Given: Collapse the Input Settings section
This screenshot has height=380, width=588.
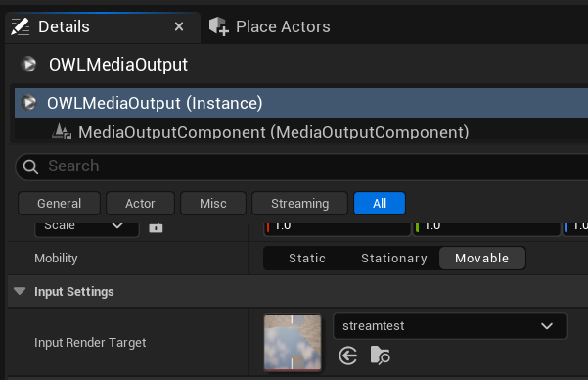Looking at the screenshot, I should (x=20, y=291).
